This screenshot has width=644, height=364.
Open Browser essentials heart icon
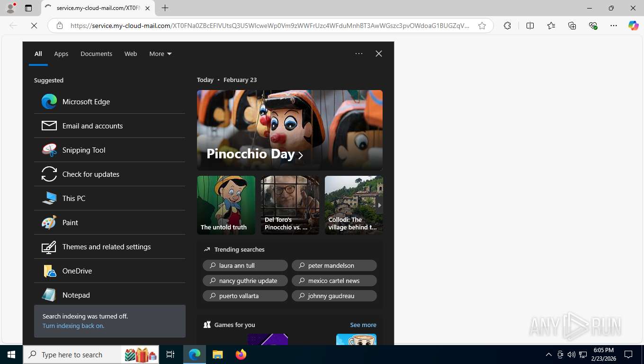[593, 26]
